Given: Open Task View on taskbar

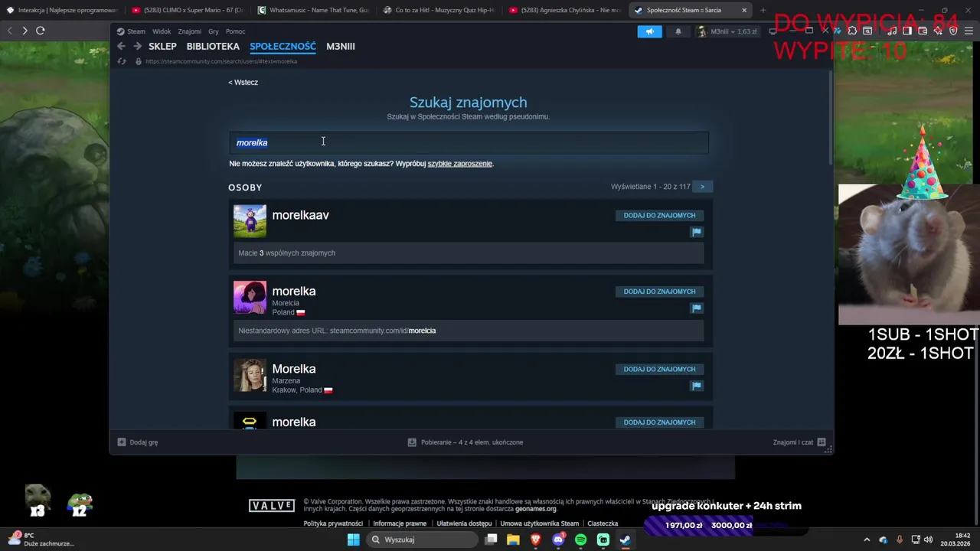Looking at the screenshot, I should (491, 540).
